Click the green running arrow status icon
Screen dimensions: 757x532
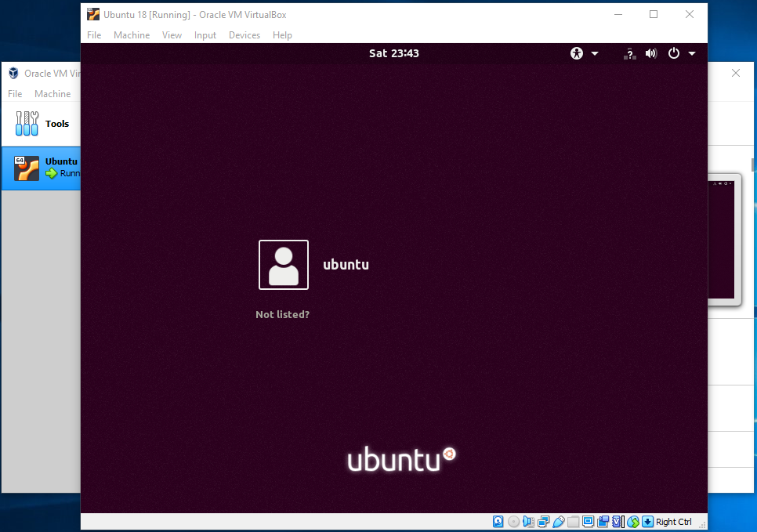coord(51,173)
